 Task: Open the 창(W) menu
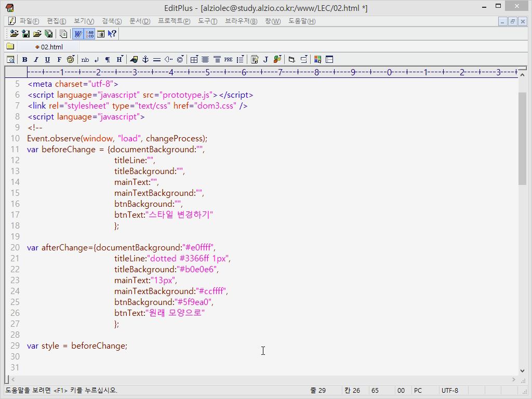point(273,21)
